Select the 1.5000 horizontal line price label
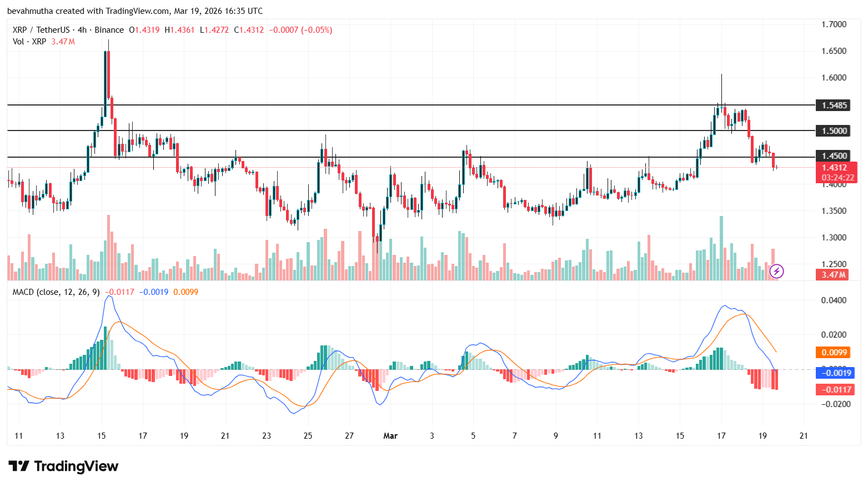This screenshot has height=487, width=868. (833, 130)
